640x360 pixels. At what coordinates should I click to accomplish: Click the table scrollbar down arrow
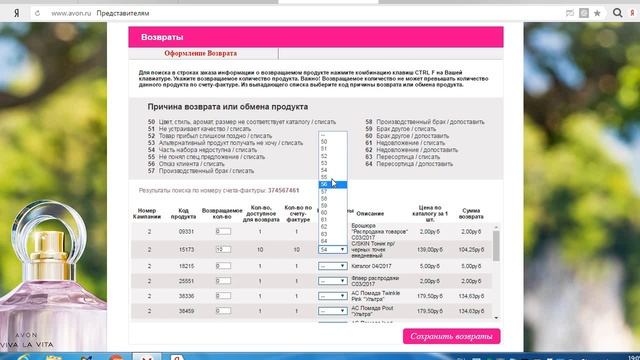[x=496, y=318]
